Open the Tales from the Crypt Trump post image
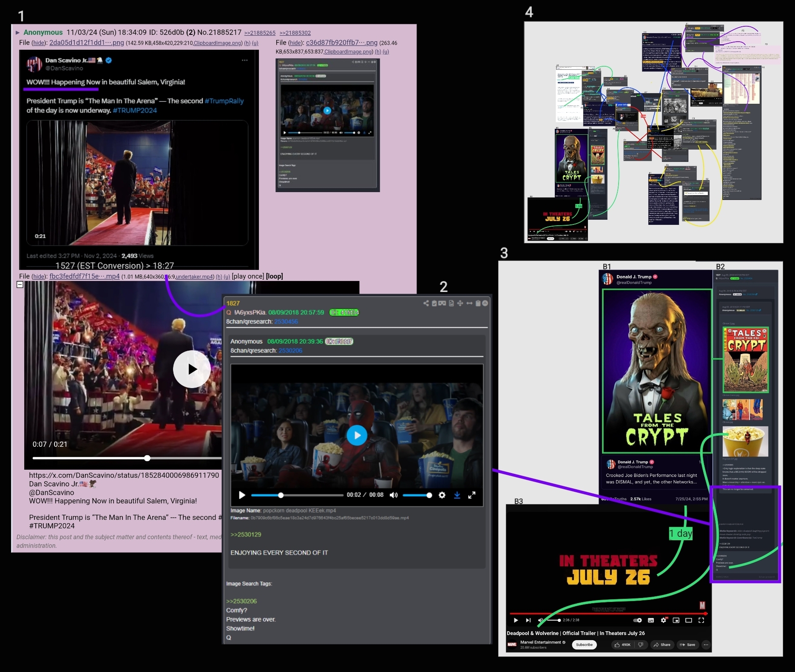Screen dimensions: 795x672 657,371
